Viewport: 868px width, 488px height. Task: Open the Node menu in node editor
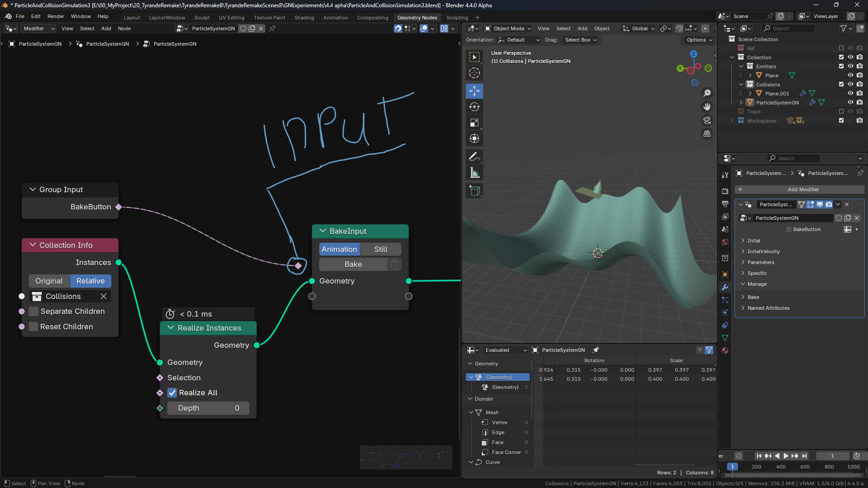124,28
